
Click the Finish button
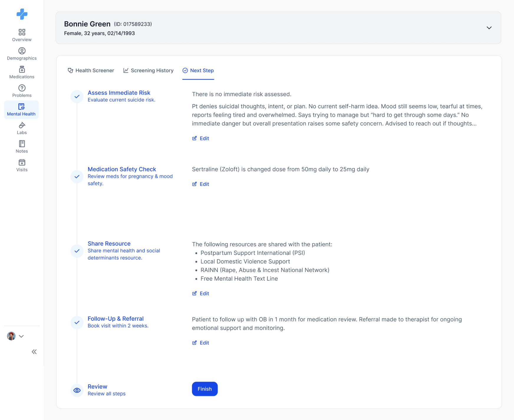pos(205,389)
